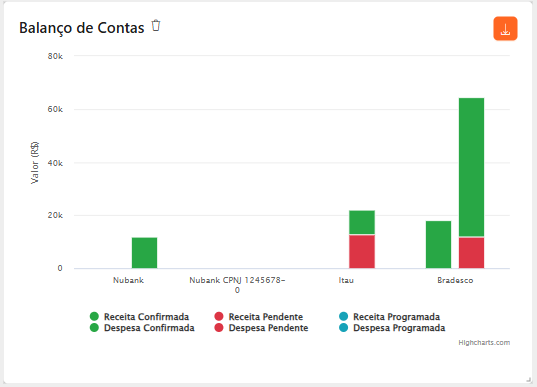Click the 20k axis value

pyautogui.click(x=55, y=215)
